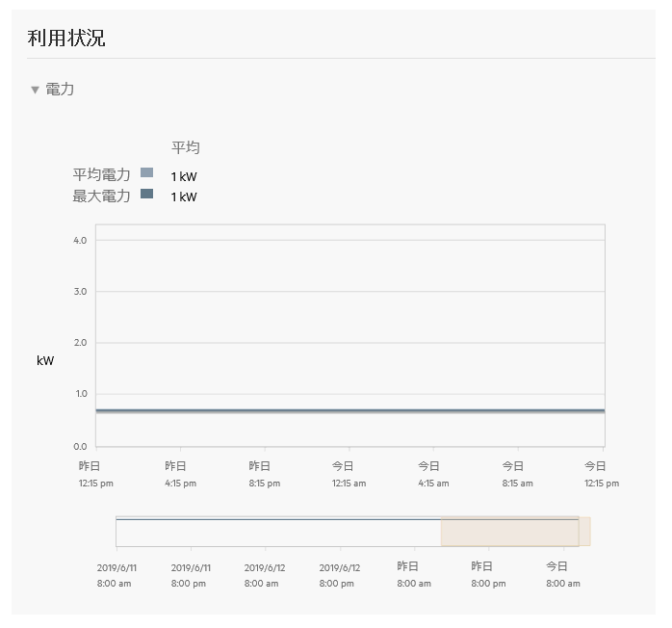Collapse the 電力 section triangle
The width and height of the screenshot is (672, 628).
pyautogui.click(x=36, y=90)
